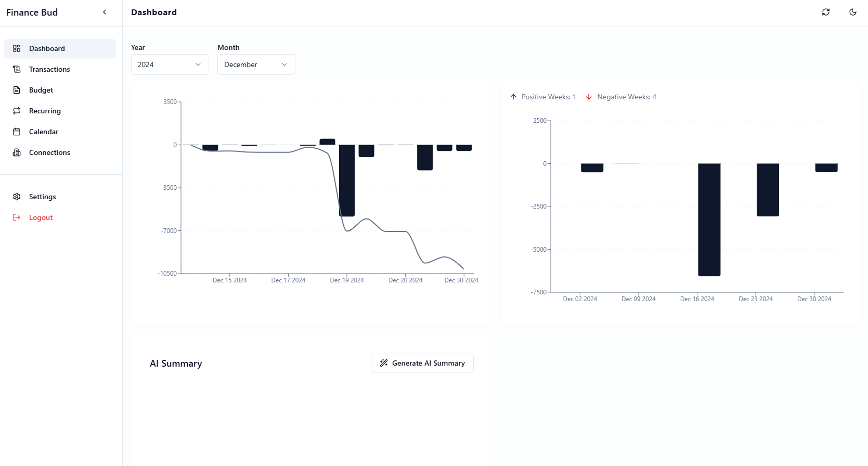This screenshot has height=466, width=868.
Task: Click the refresh icon in header
Action: click(x=826, y=12)
